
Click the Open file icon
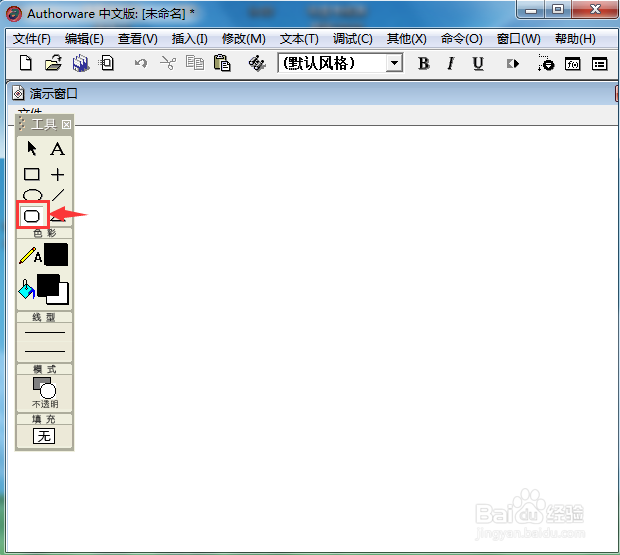53,63
